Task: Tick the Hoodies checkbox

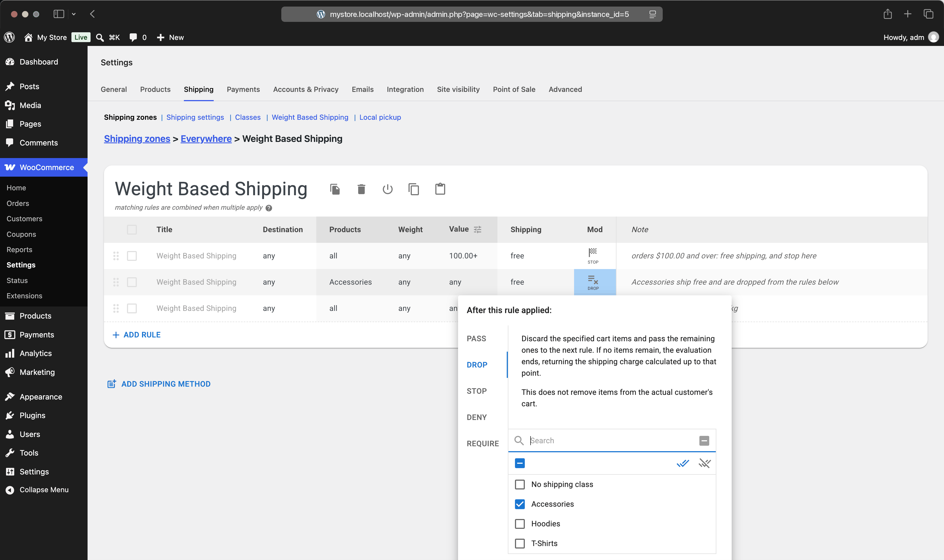Action: pyautogui.click(x=520, y=524)
